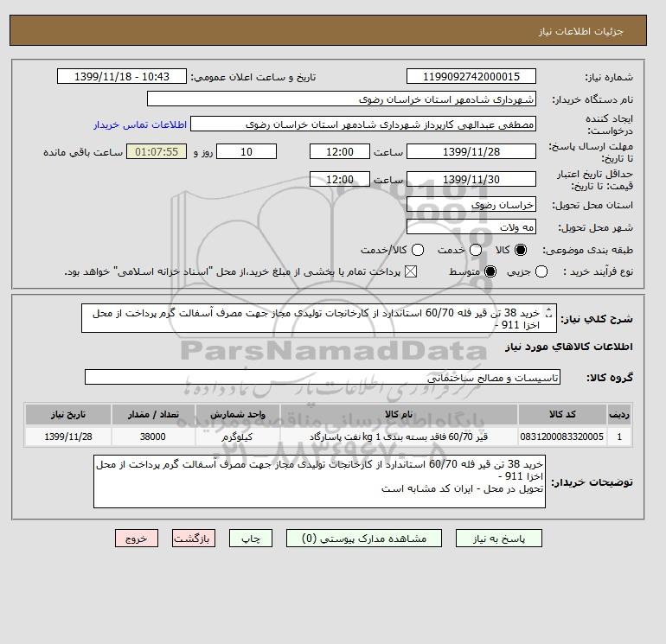Click the remaining days field showing 10
Screen dimensions: 666x644
pos(247,151)
